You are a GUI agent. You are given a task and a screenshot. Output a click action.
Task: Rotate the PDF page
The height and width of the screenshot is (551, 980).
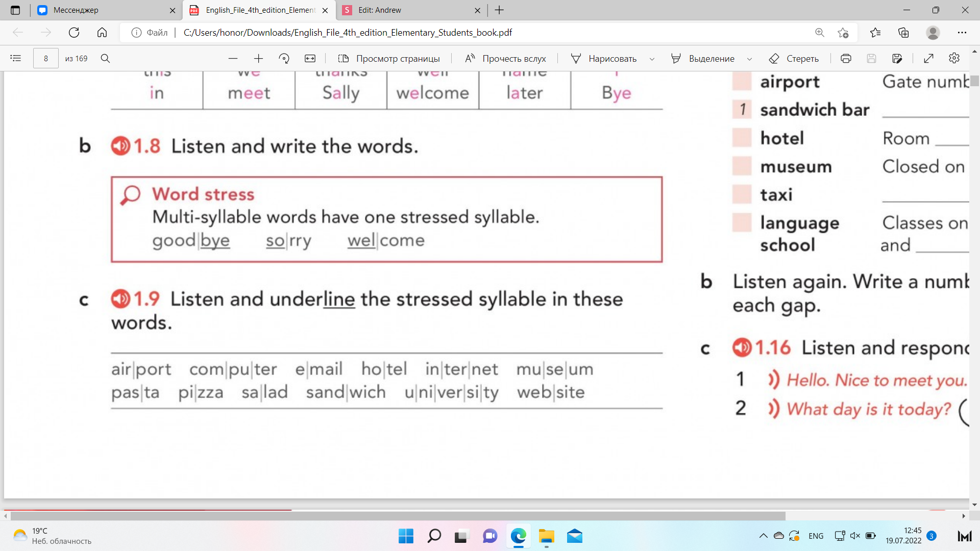(284, 58)
